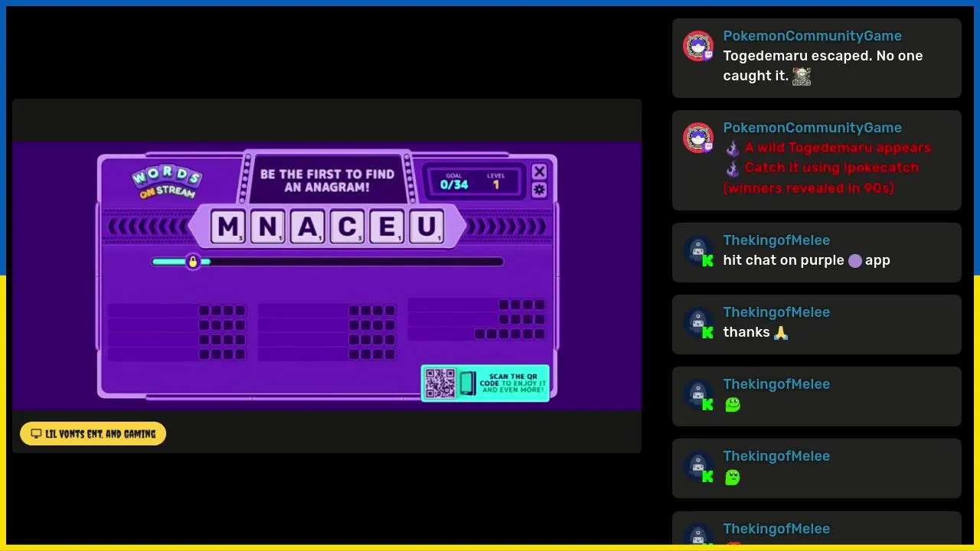Click ThekingofMelee avatar on "hit chat" message
Screen dimensions: 980x551
698,251
